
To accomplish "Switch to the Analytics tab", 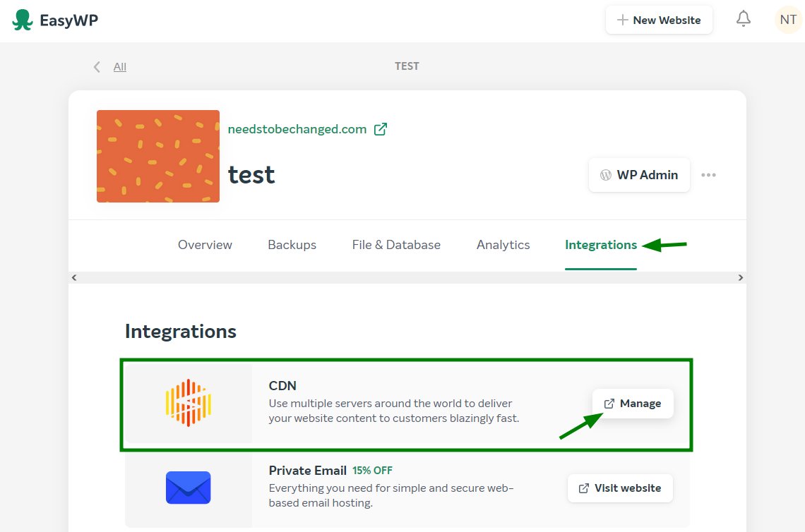I will [x=503, y=245].
